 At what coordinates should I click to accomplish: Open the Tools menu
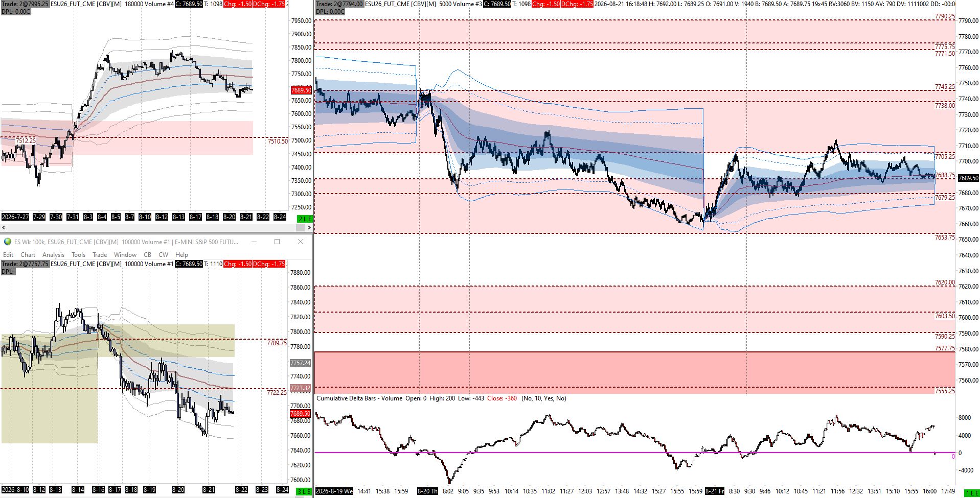[78, 254]
